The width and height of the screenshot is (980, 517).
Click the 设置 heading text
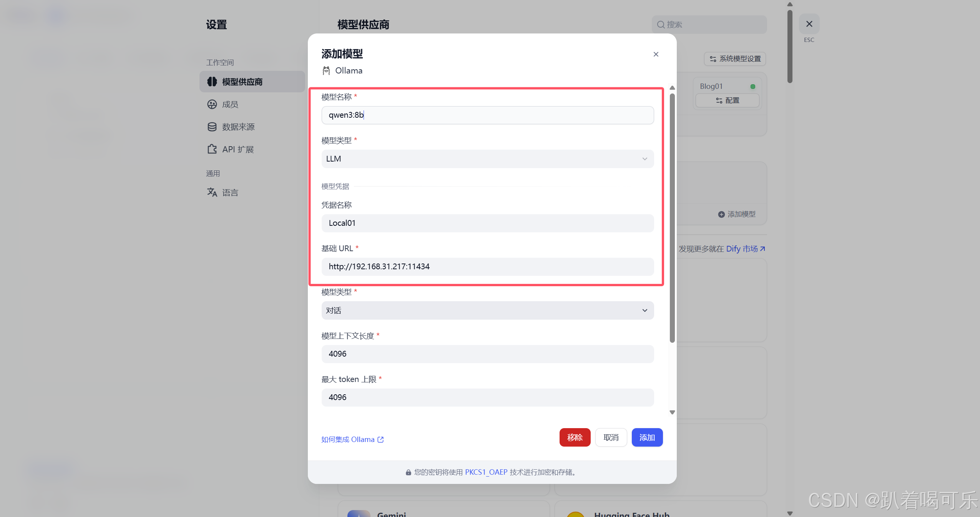[216, 25]
